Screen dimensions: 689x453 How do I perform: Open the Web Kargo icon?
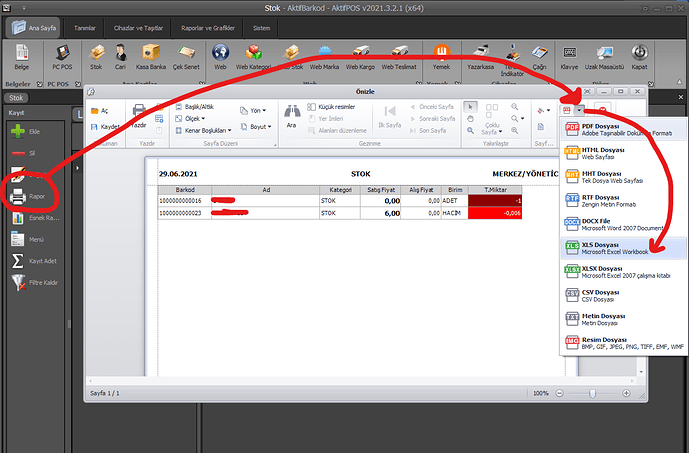pyautogui.click(x=360, y=57)
